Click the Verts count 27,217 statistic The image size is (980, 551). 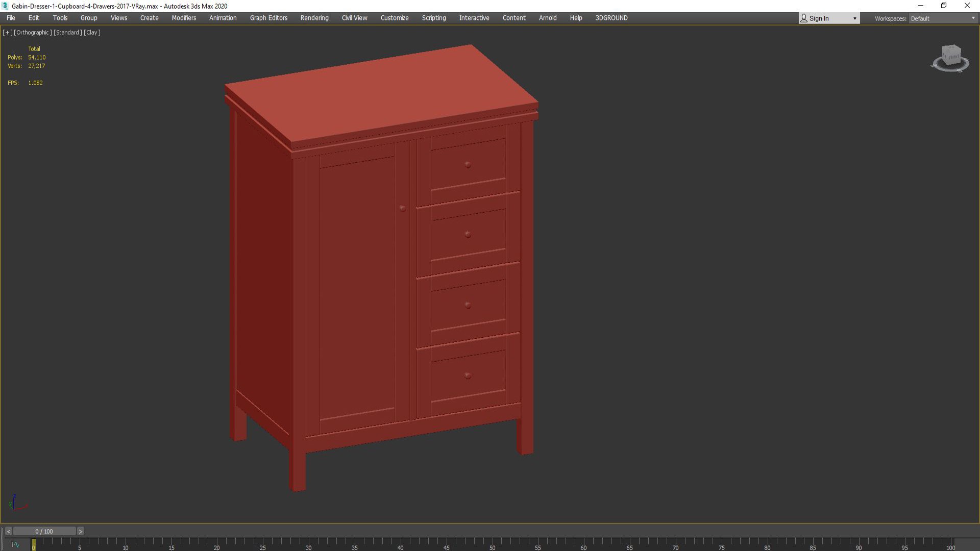(x=37, y=66)
